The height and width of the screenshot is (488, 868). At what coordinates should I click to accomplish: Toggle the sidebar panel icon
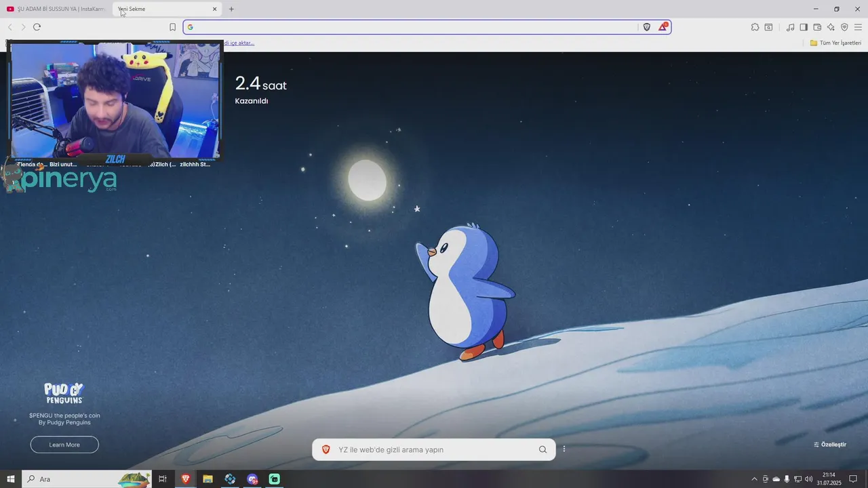[x=804, y=27]
